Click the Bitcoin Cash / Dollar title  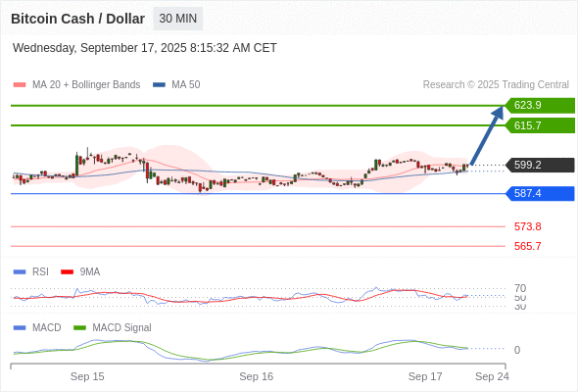77,19
